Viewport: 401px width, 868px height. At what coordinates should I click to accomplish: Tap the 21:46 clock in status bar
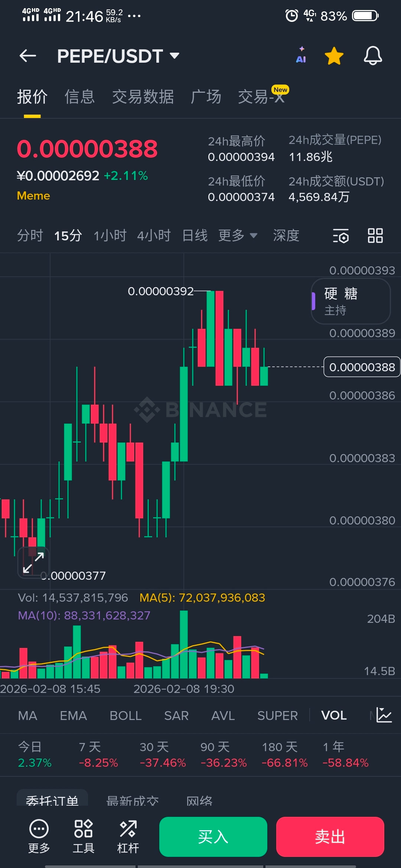pyautogui.click(x=84, y=16)
